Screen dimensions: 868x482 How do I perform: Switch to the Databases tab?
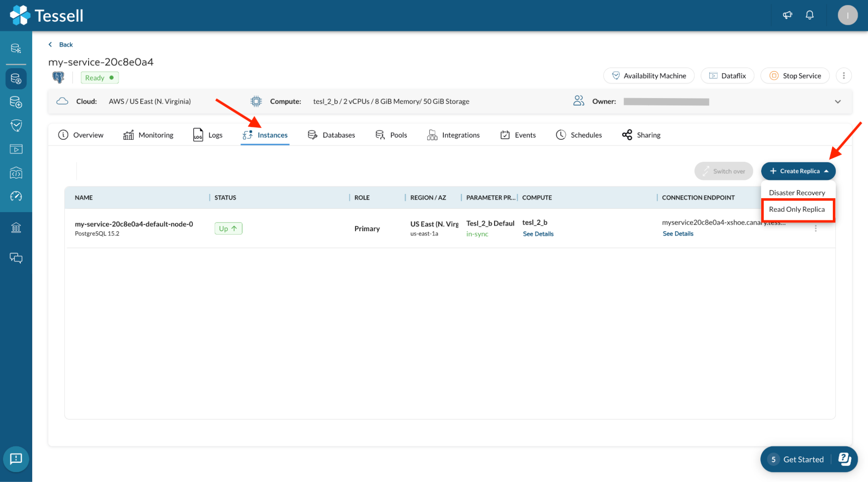coord(331,135)
